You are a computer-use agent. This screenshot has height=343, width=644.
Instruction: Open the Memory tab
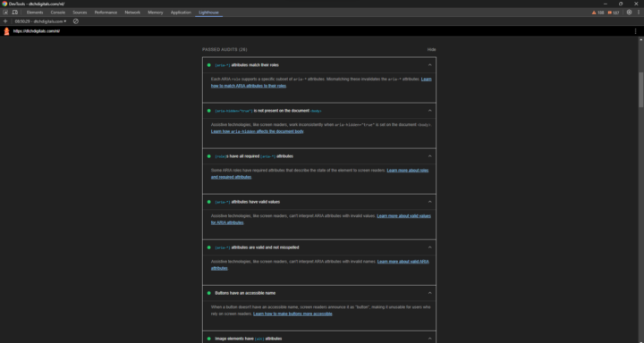pyautogui.click(x=156, y=13)
